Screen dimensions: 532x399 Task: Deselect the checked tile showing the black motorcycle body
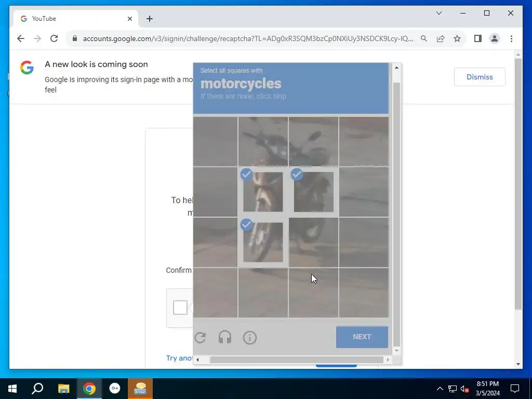pos(313,192)
